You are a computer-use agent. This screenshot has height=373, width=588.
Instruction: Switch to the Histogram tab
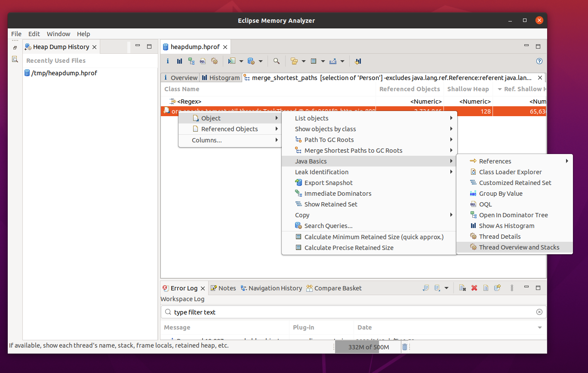(221, 77)
